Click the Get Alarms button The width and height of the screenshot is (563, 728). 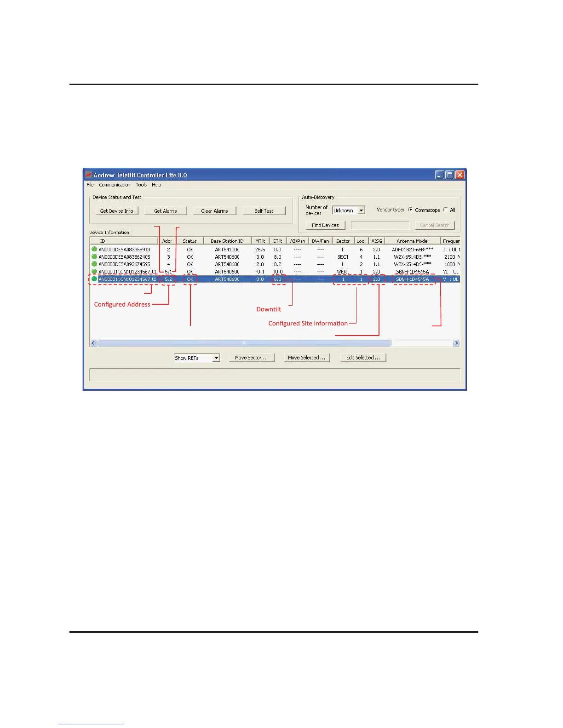point(166,211)
